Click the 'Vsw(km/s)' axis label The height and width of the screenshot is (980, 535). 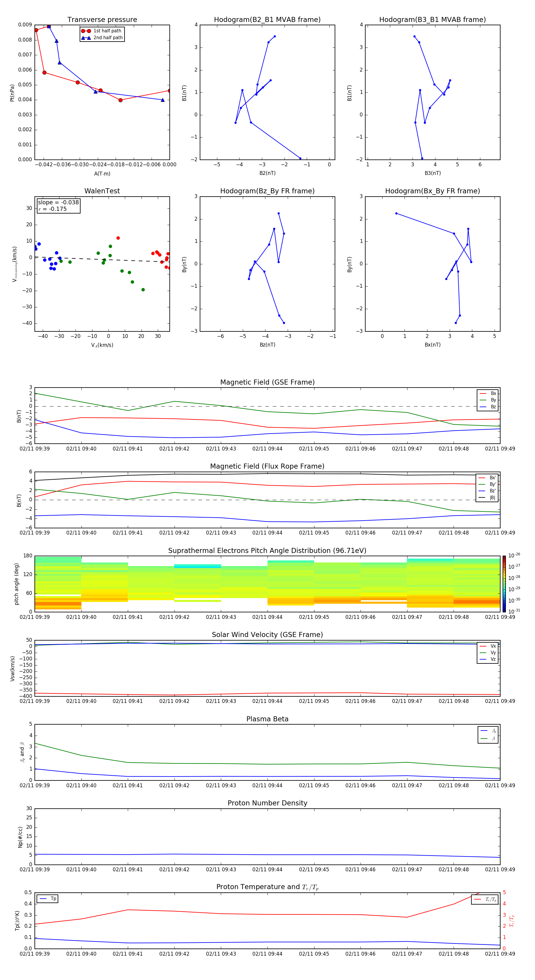(x=12, y=668)
